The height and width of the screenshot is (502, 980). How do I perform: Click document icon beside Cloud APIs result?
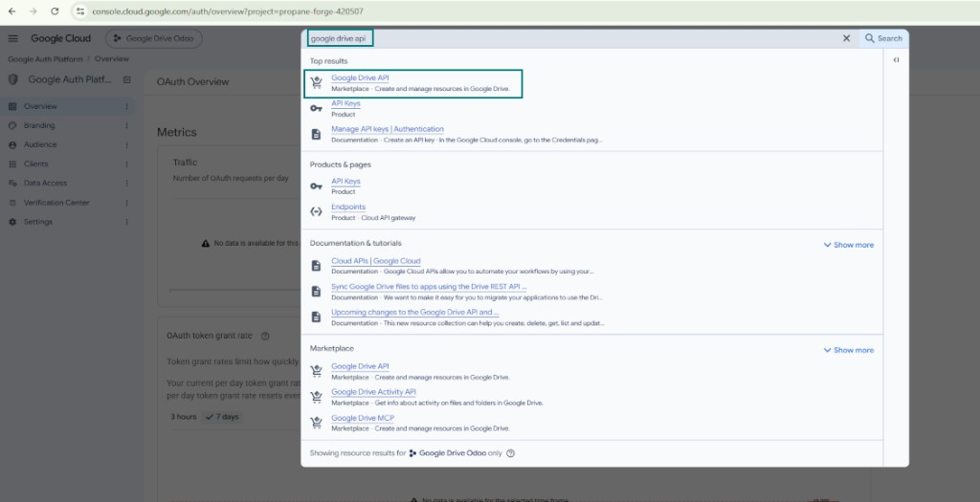[x=316, y=266]
